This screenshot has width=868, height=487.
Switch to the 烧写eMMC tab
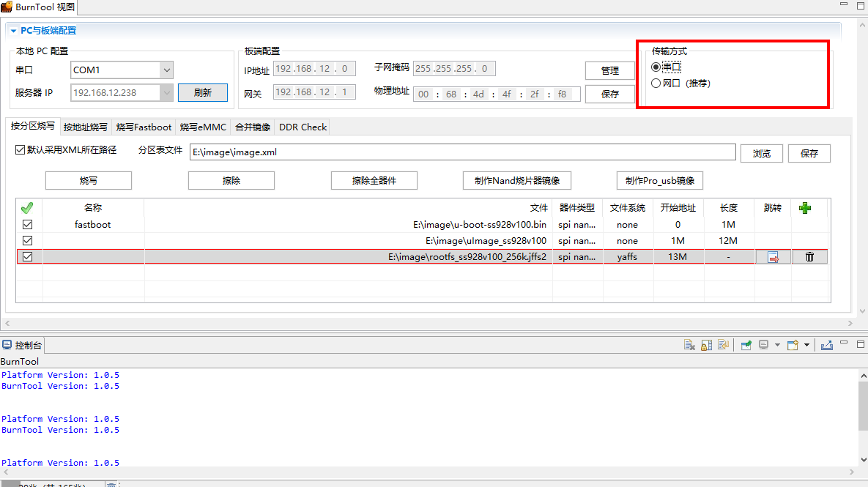pyautogui.click(x=203, y=127)
